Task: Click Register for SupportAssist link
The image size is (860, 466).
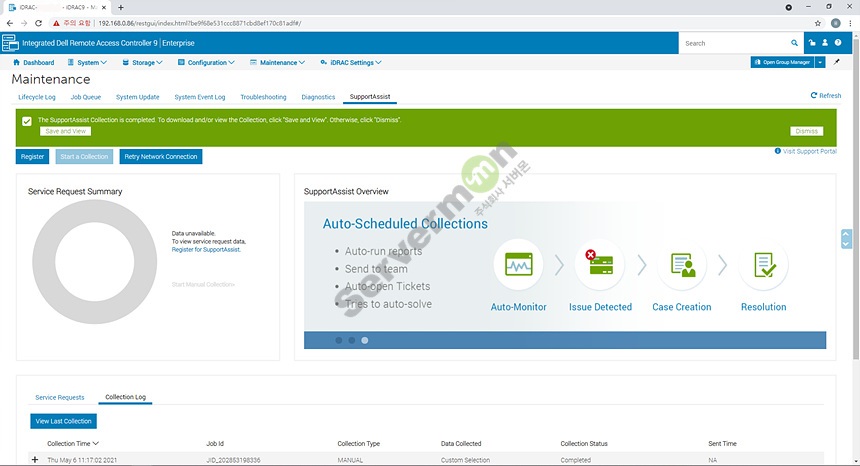Action: (x=206, y=249)
